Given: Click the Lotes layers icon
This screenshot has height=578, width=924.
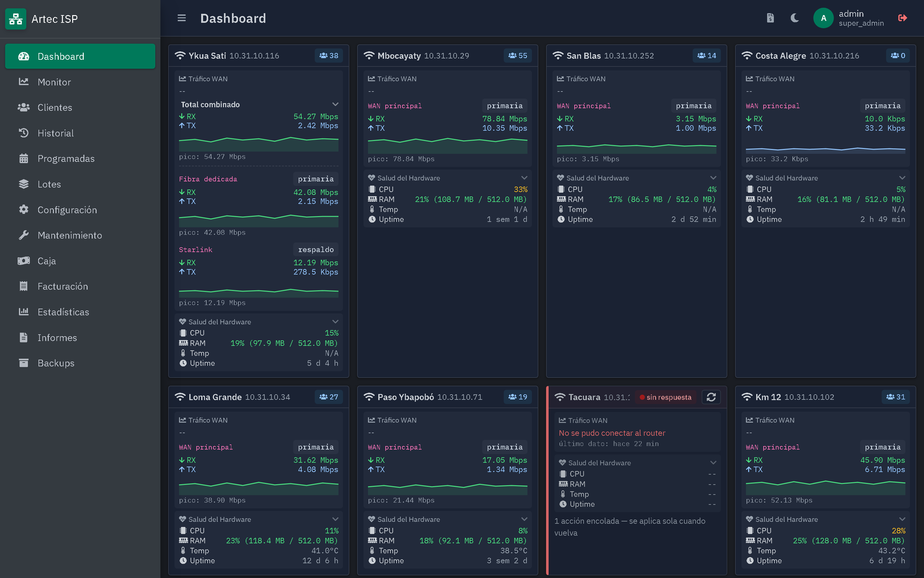Looking at the screenshot, I should coord(24,184).
